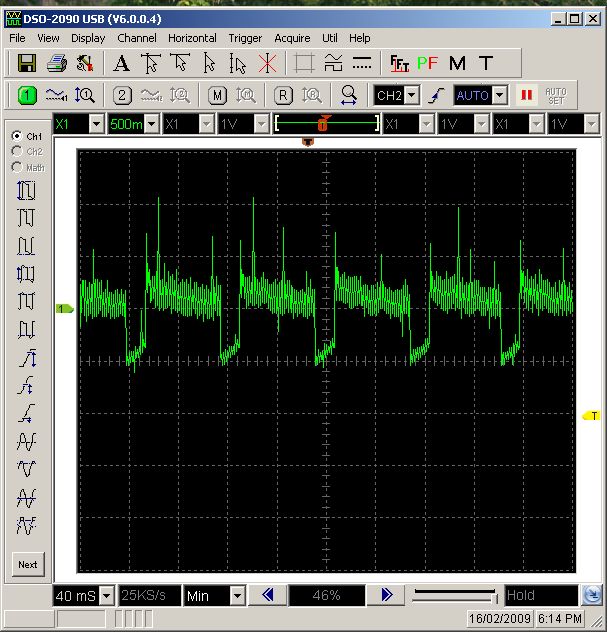
Task: Click the 16/02/2009 date in status bar
Action: [x=500, y=618]
